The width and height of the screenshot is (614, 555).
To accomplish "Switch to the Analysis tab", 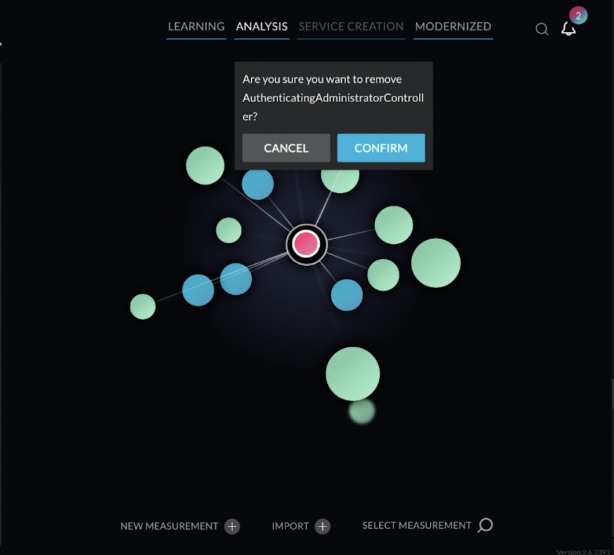I will 262,26.
